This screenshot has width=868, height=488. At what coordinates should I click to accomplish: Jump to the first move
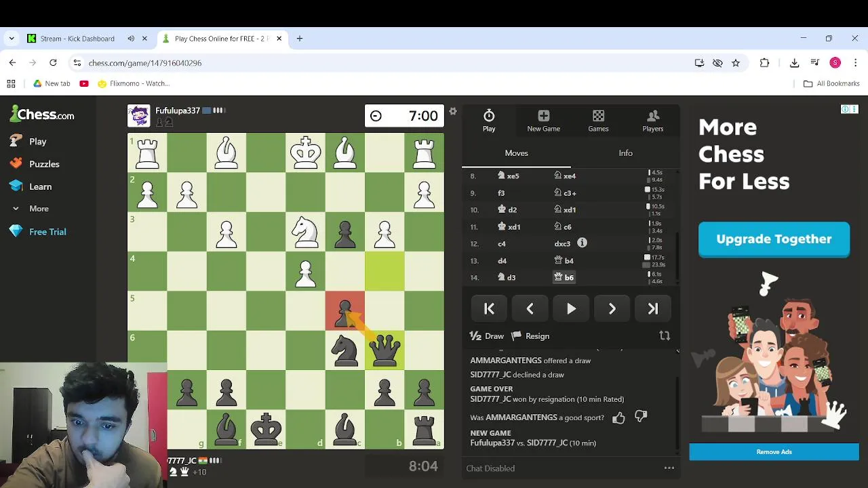pyautogui.click(x=489, y=308)
